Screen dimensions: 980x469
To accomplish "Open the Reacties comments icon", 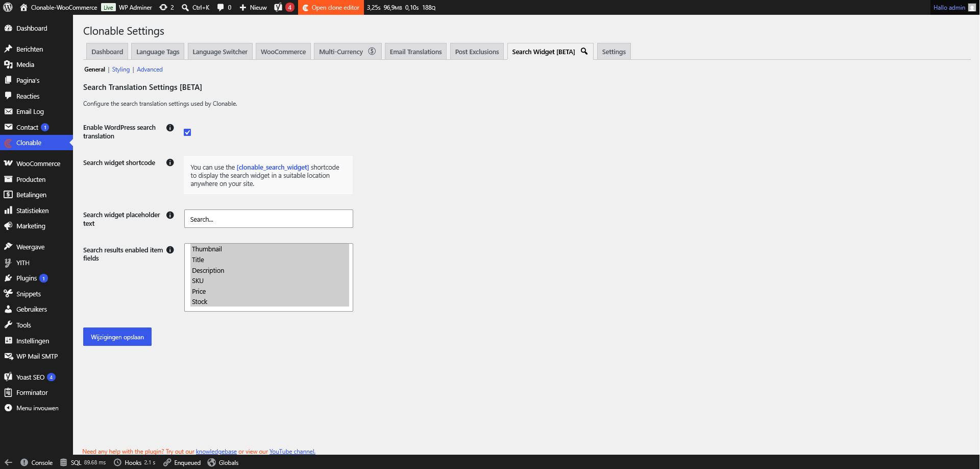I will (x=8, y=96).
